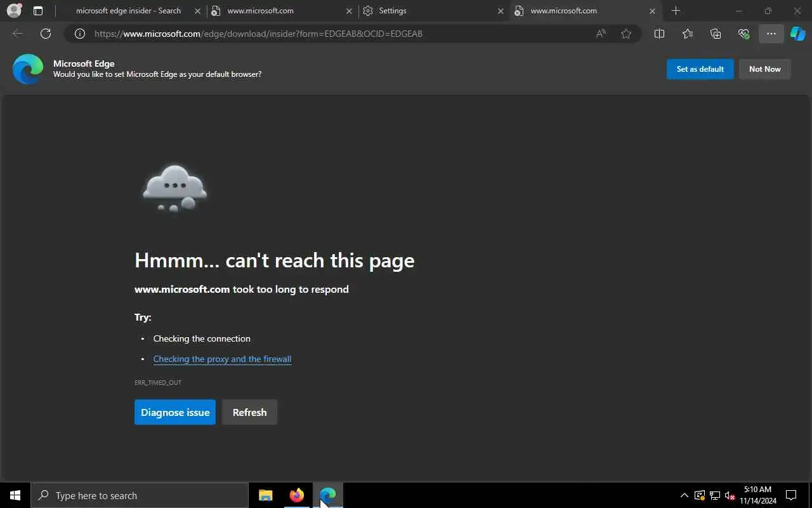Open the Collections icon

tap(716, 34)
